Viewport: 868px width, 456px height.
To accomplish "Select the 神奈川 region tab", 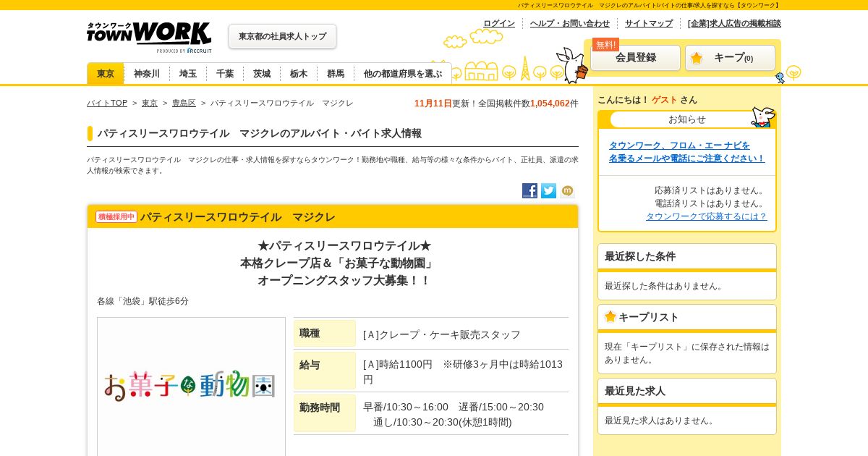I will point(147,74).
